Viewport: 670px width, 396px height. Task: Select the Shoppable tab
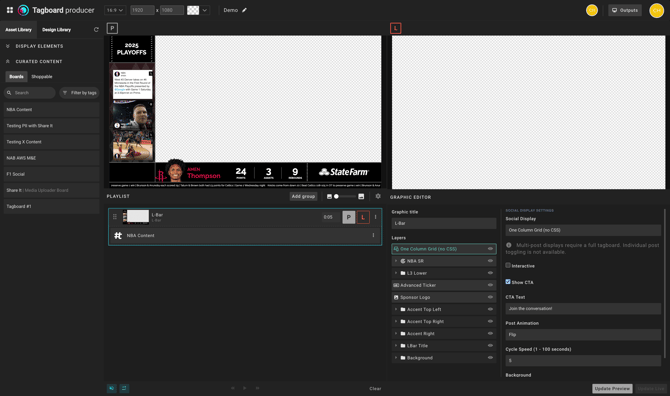(42, 76)
